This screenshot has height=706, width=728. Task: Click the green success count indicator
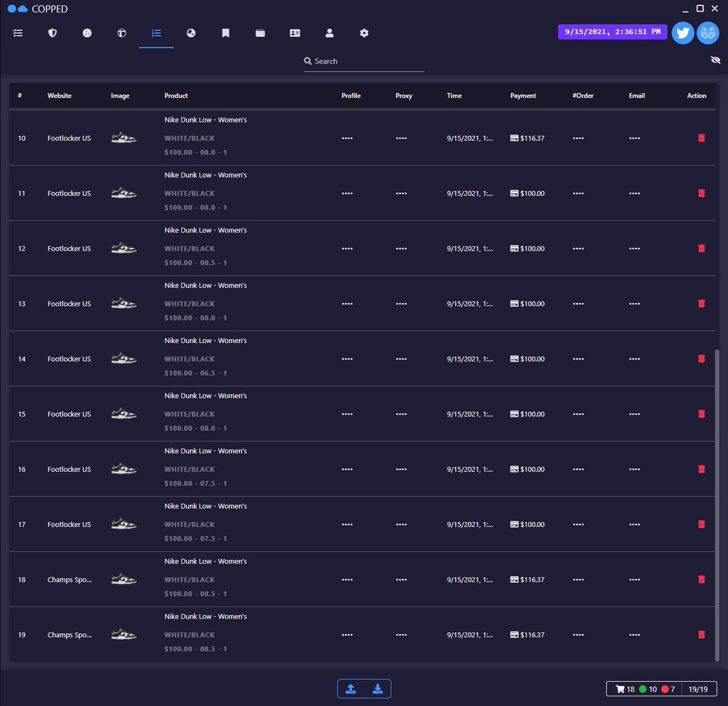click(643, 689)
